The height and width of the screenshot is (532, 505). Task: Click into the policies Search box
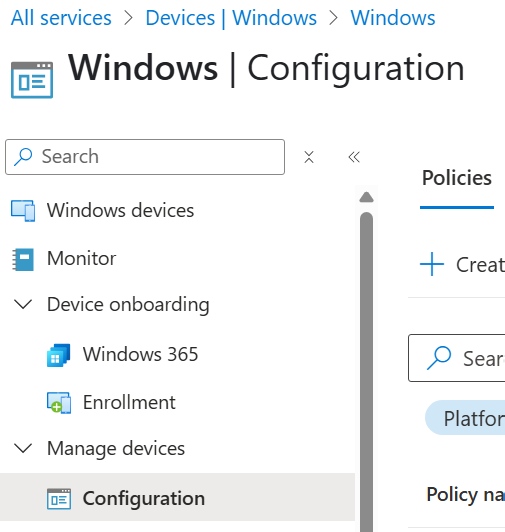[456, 358]
